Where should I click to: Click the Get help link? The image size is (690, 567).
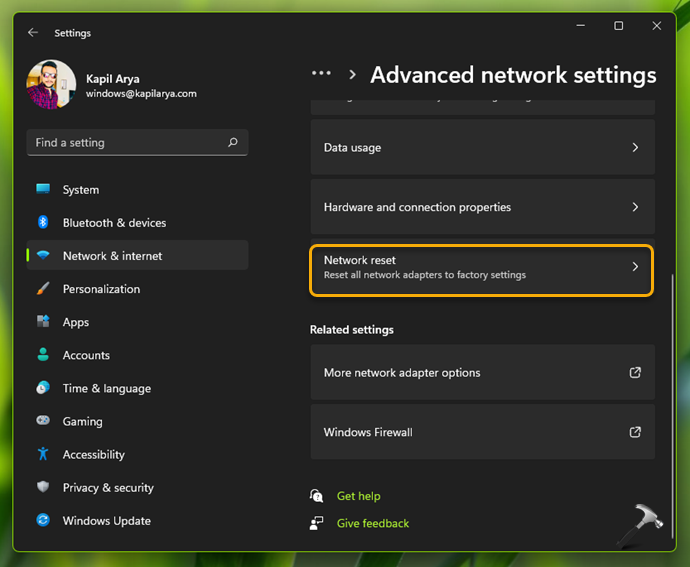point(358,496)
